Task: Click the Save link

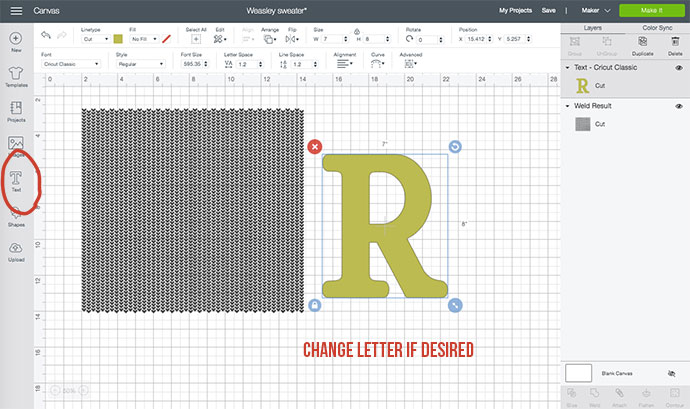Action: [x=548, y=11]
